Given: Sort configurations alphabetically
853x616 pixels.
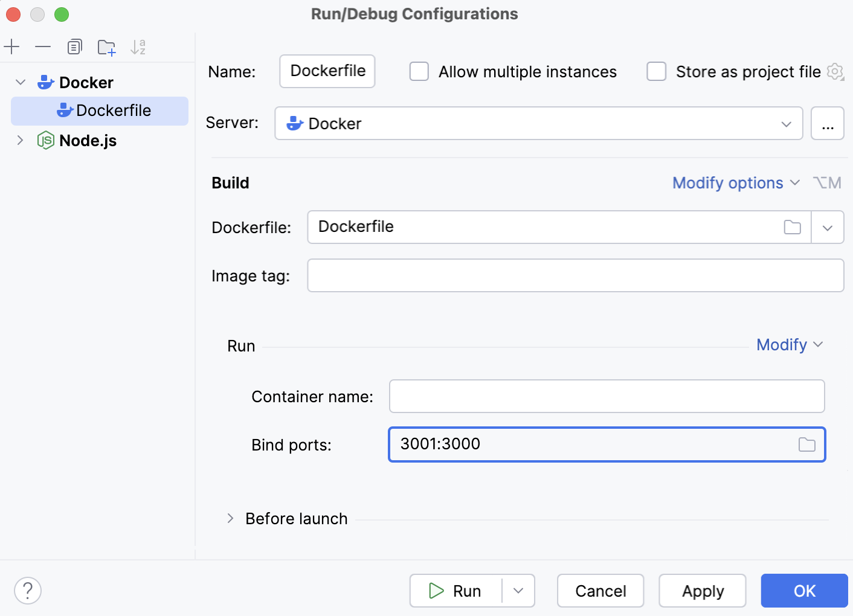Looking at the screenshot, I should [138, 47].
